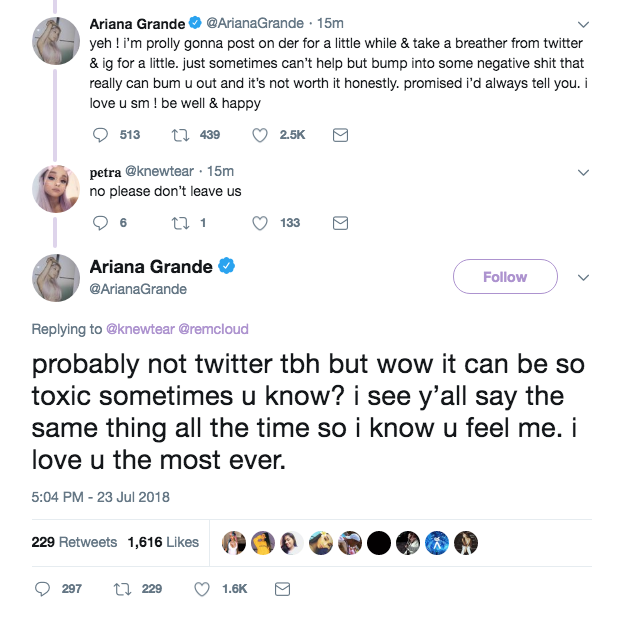626x622 pixels.
Task: Open the first tweet's more options chevron
Action: tap(584, 23)
